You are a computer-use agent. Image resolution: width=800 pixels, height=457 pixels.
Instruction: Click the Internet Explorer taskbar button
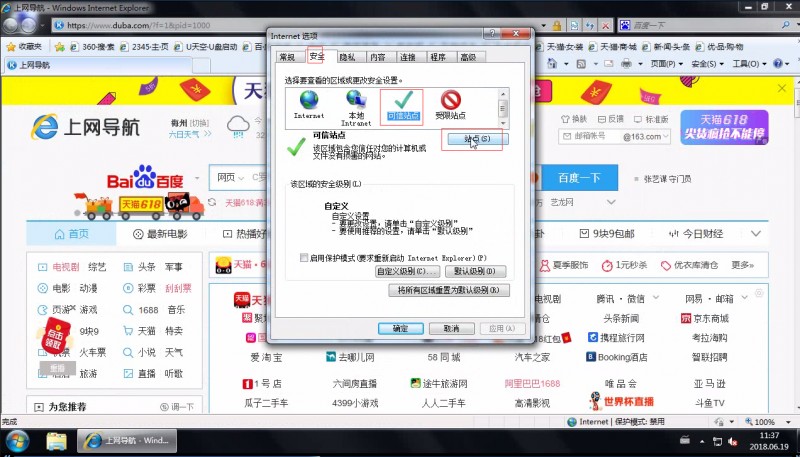point(127,441)
